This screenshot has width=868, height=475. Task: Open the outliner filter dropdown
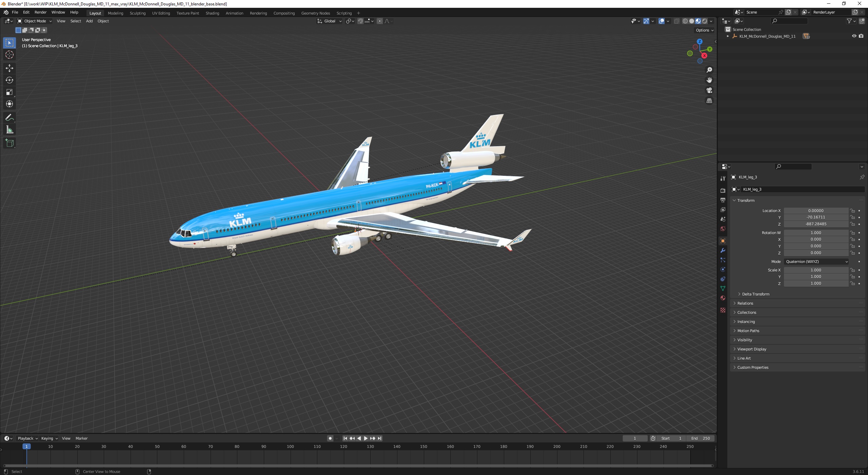click(851, 21)
